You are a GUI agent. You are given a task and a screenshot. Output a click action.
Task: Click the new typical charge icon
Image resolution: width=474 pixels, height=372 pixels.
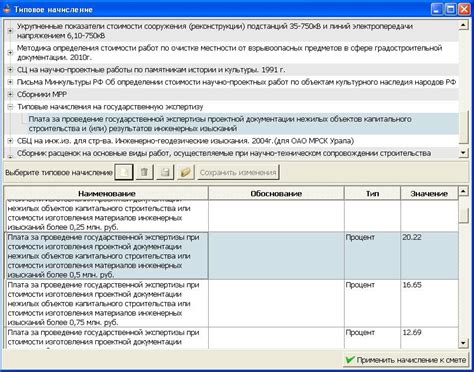click(124, 172)
